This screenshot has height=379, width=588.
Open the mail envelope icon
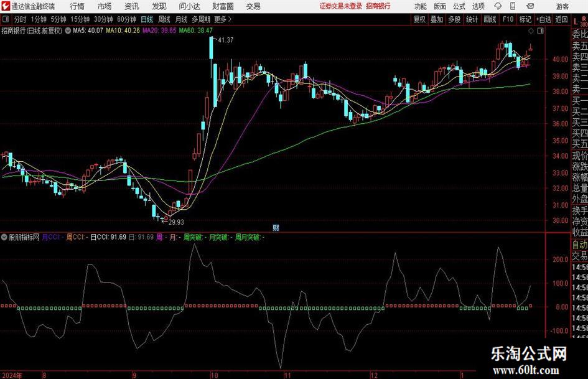[x=530, y=6]
